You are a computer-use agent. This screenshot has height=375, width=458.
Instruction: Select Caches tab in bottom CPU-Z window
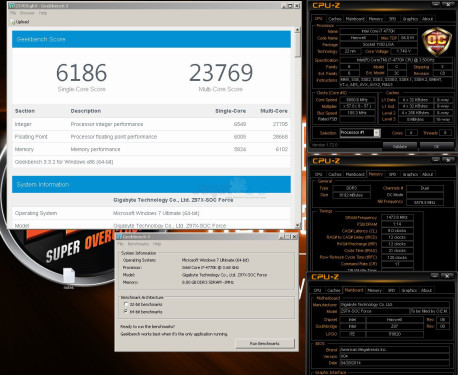[333, 290]
